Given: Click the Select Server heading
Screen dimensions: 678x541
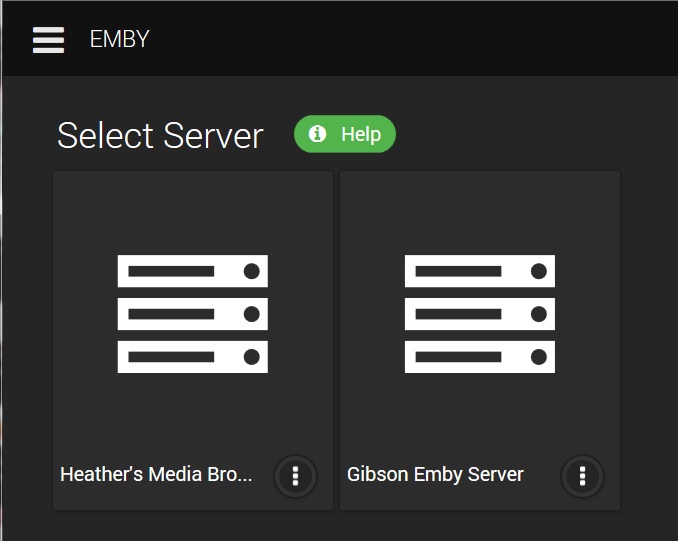Looking at the screenshot, I should click(x=160, y=135).
